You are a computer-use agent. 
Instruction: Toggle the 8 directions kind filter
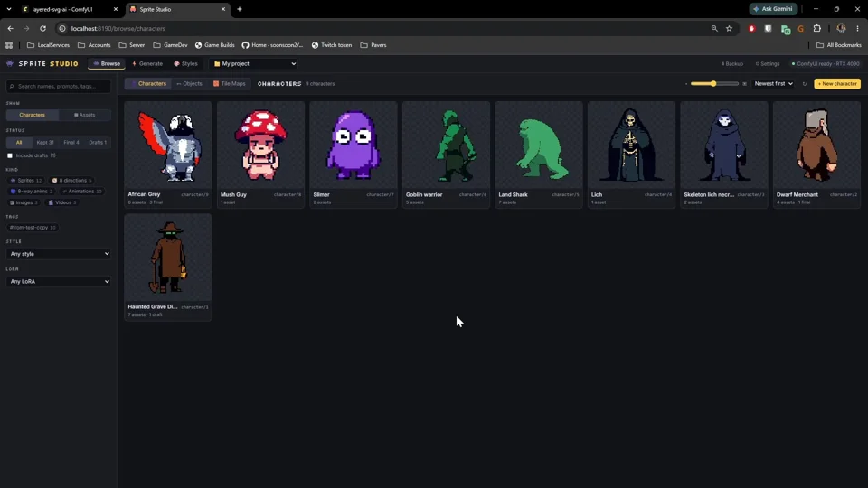pos(71,181)
